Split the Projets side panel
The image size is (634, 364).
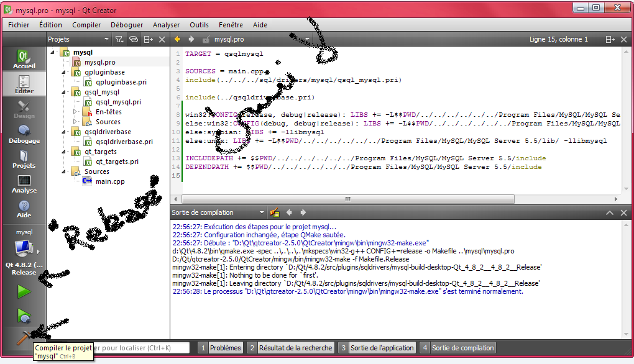(x=148, y=39)
